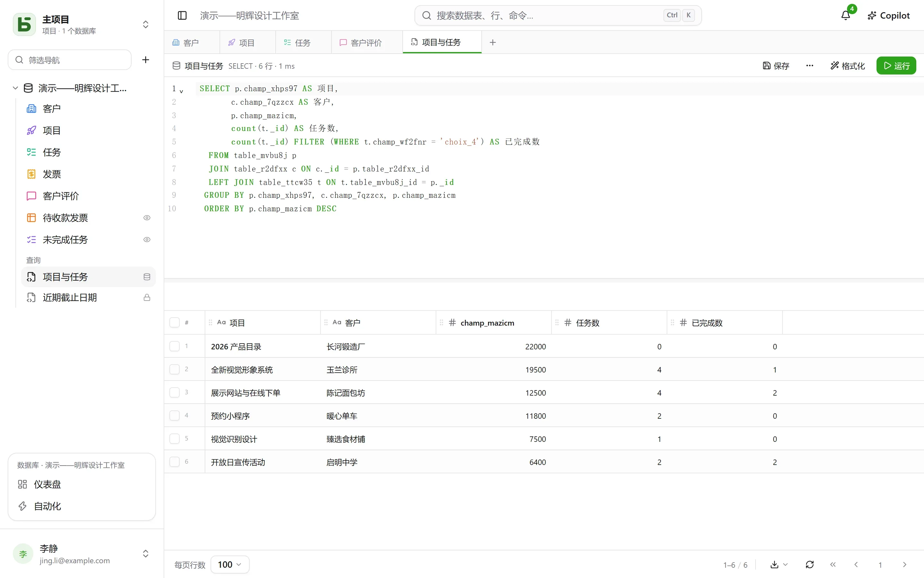Run the SQL query

(896, 66)
